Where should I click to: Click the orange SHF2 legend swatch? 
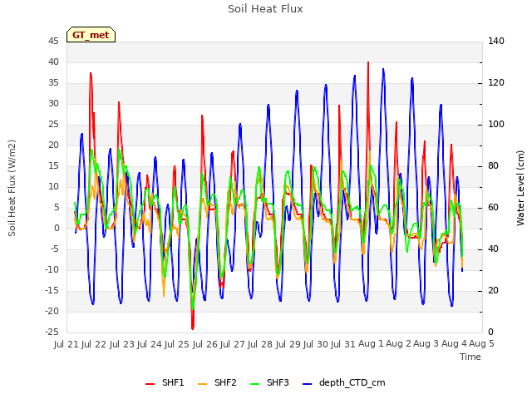202,384
